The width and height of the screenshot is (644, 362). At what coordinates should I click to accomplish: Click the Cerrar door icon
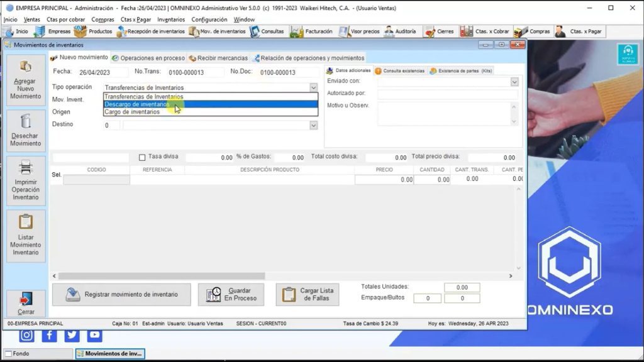26,299
